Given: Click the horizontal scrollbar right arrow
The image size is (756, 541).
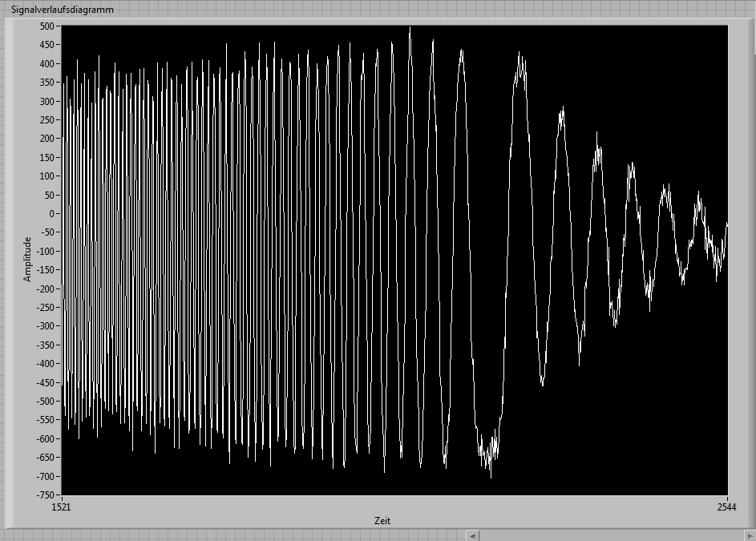Looking at the screenshot, I should pyautogui.click(x=750, y=535).
